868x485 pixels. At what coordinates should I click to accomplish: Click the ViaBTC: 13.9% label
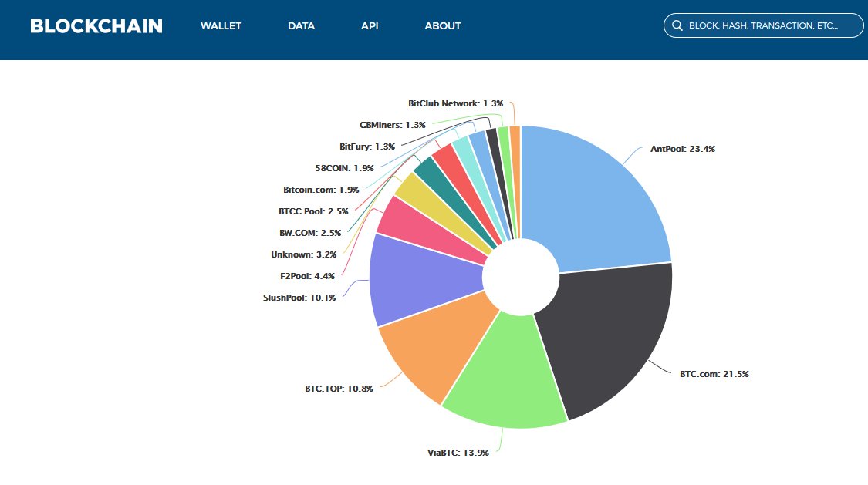(x=458, y=453)
